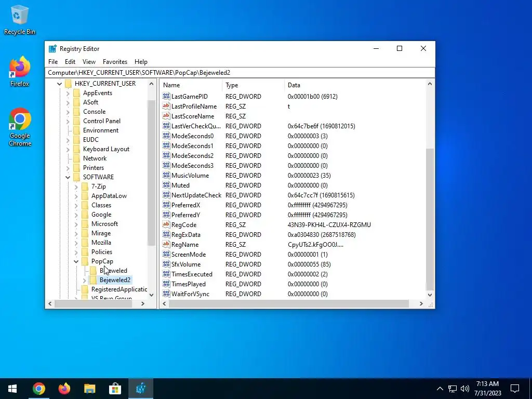Select the Environment key in tree

point(101,130)
